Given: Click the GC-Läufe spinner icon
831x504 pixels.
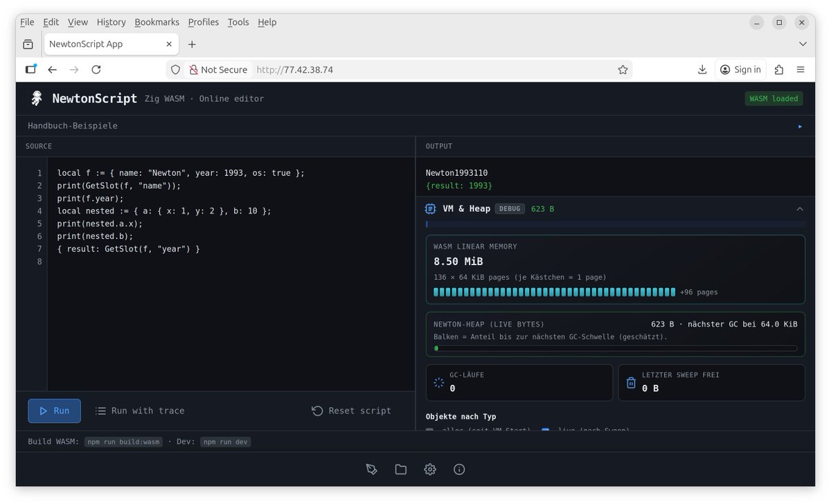Looking at the screenshot, I should pyautogui.click(x=438, y=382).
